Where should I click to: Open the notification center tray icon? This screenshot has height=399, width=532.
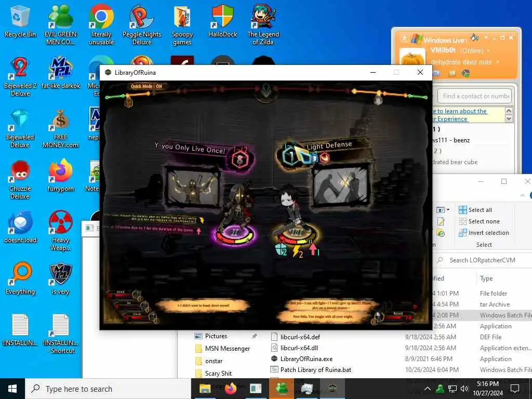click(x=515, y=389)
